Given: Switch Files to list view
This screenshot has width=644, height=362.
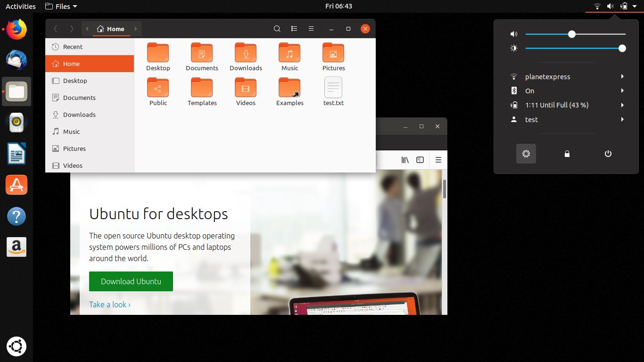Looking at the screenshot, I should (294, 28).
